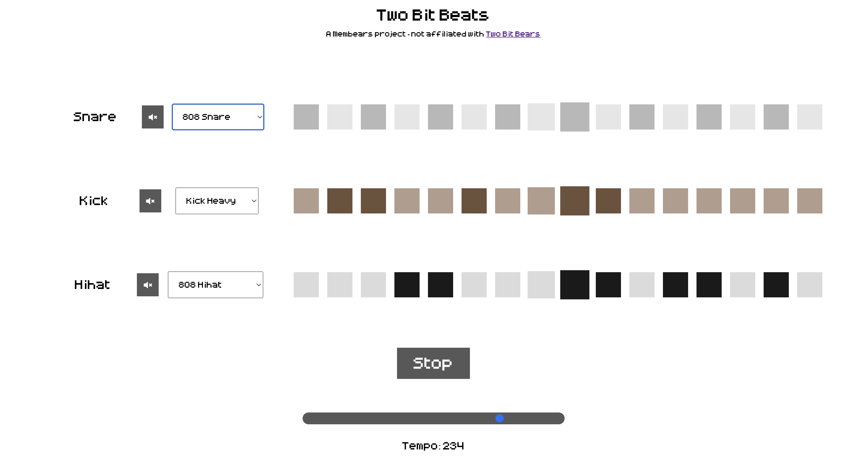This screenshot has height=461, width=868.
Task: Open the 808 Snare sound dropdown
Action: pos(218,117)
